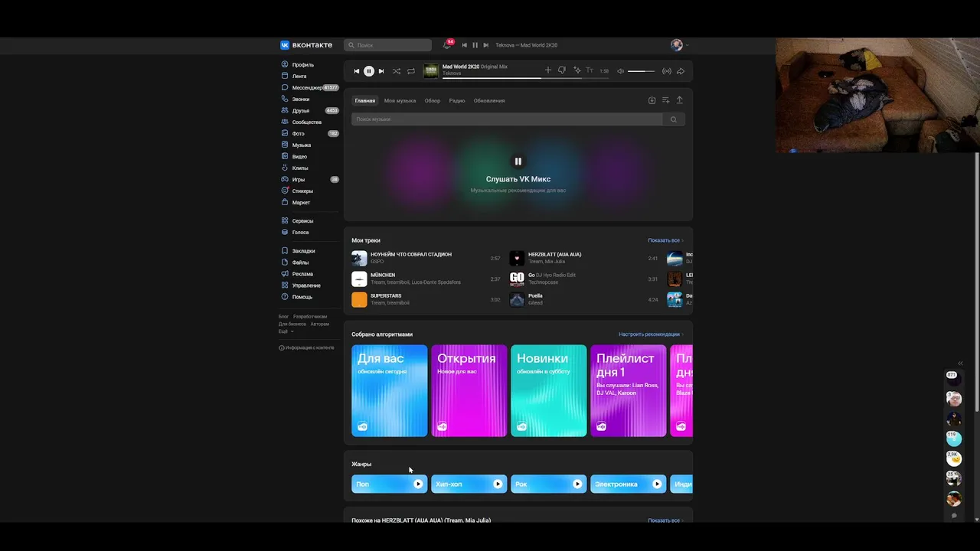Viewport: 980px width, 551px height.
Task: Show lyrics using the Tт icon
Action: (590, 70)
